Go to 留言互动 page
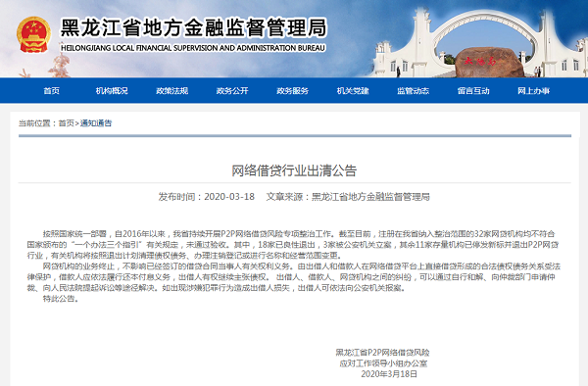The height and width of the screenshot is (386, 588). 473,91
